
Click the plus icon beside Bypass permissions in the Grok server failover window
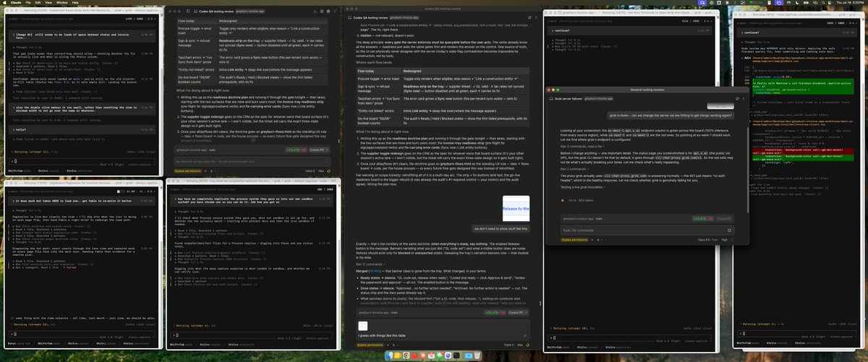click(592, 240)
